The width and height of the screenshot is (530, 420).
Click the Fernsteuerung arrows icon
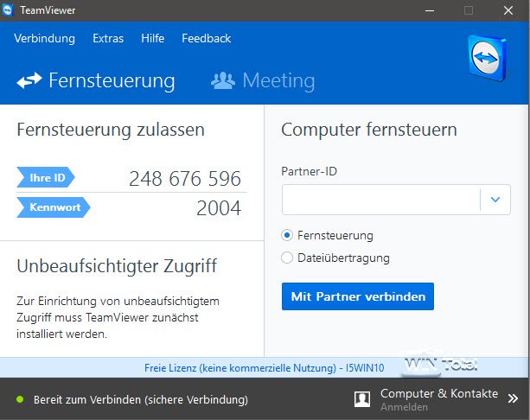(29, 81)
